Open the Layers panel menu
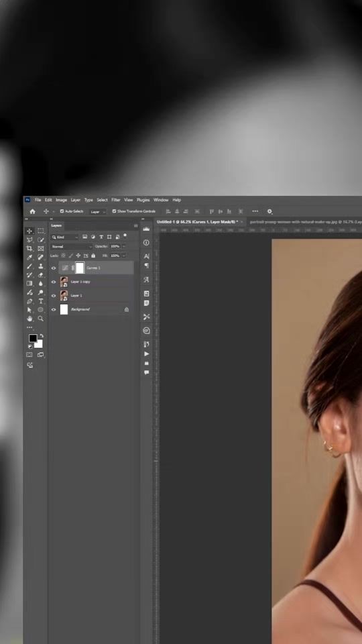The image size is (362, 644). point(136,226)
